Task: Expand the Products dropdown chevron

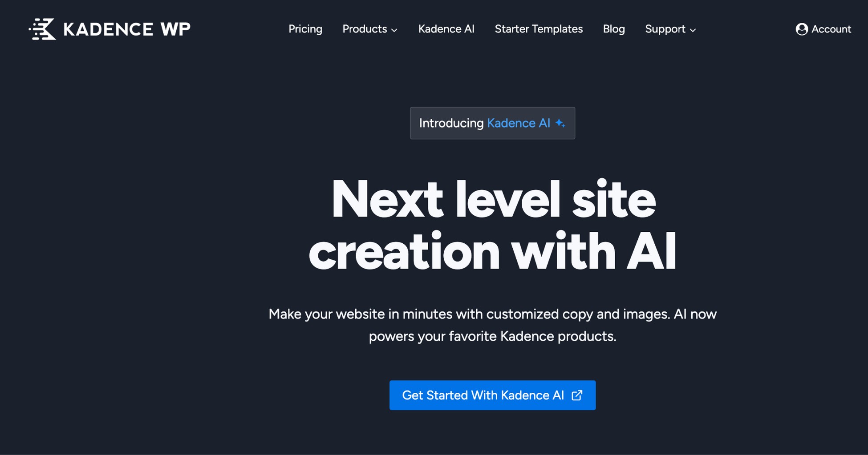Action: (x=394, y=30)
